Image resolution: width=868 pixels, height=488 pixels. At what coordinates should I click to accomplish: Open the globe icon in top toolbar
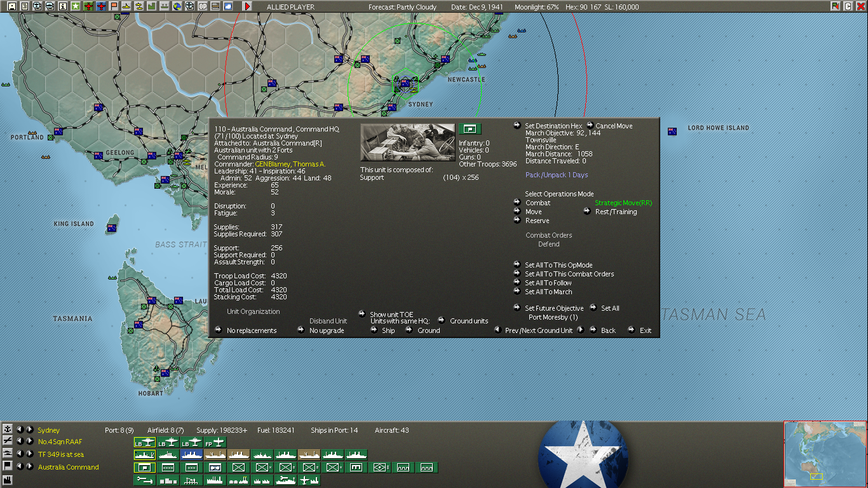coord(177,6)
